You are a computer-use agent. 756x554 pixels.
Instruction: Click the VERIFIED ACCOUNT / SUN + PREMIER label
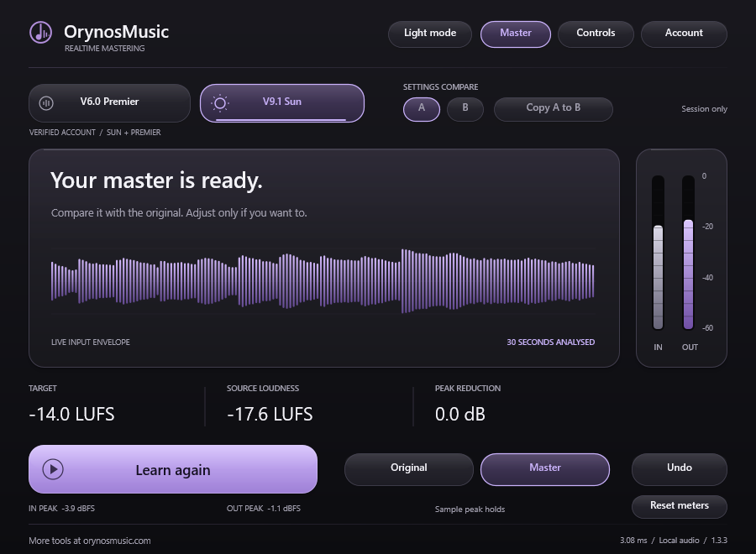pos(95,133)
